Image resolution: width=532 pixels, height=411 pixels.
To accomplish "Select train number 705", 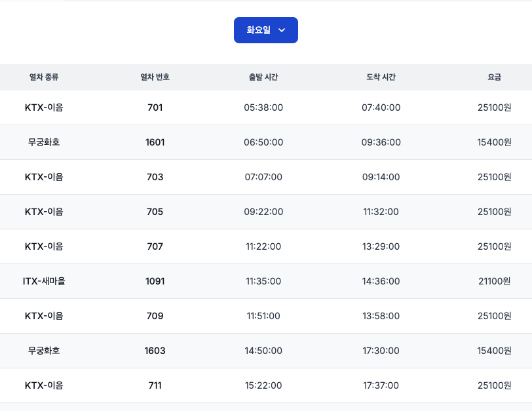I will (155, 212).
